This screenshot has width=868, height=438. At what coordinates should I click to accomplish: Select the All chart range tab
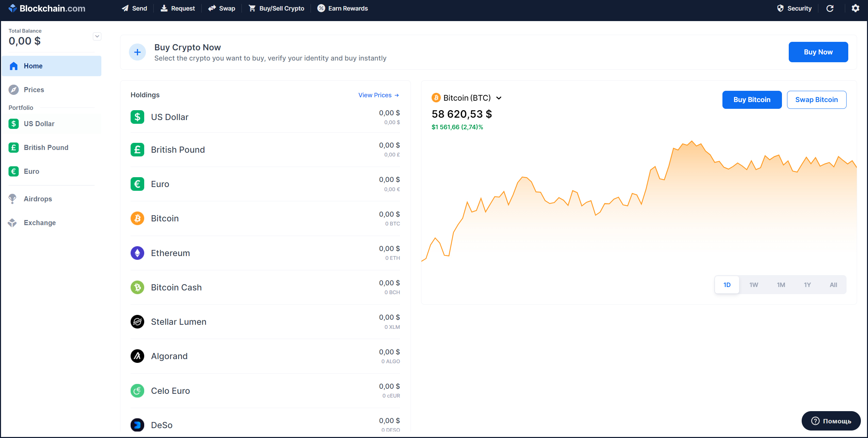coord(833,285)
